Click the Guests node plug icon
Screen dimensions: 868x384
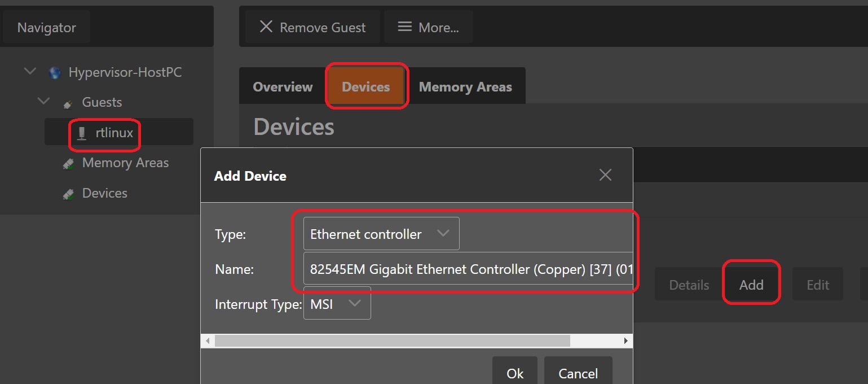(68, 103)
